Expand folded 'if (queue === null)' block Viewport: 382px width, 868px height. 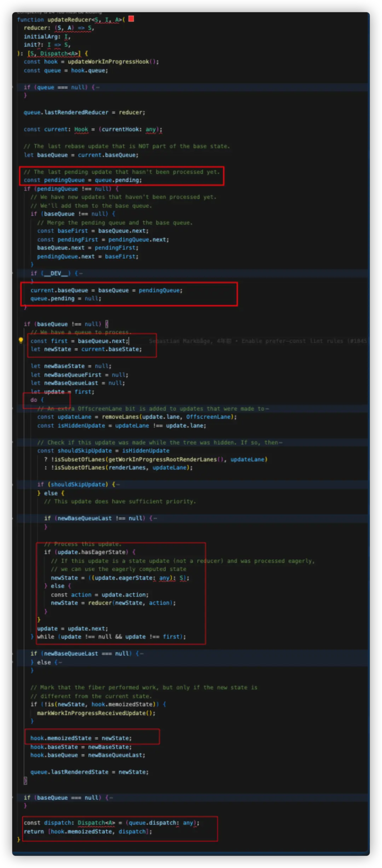point(98,87)
